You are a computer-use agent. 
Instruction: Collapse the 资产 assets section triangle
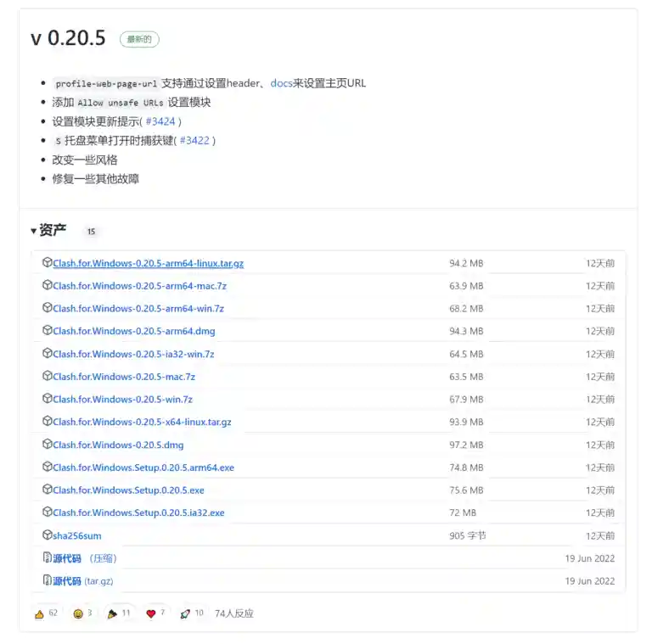[33, 231]
